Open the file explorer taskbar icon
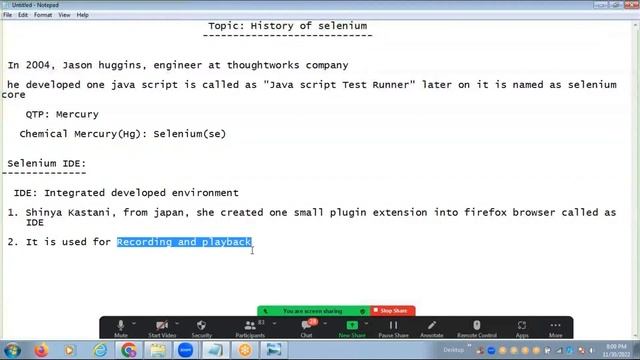The image size is (640, 360). 158,350
